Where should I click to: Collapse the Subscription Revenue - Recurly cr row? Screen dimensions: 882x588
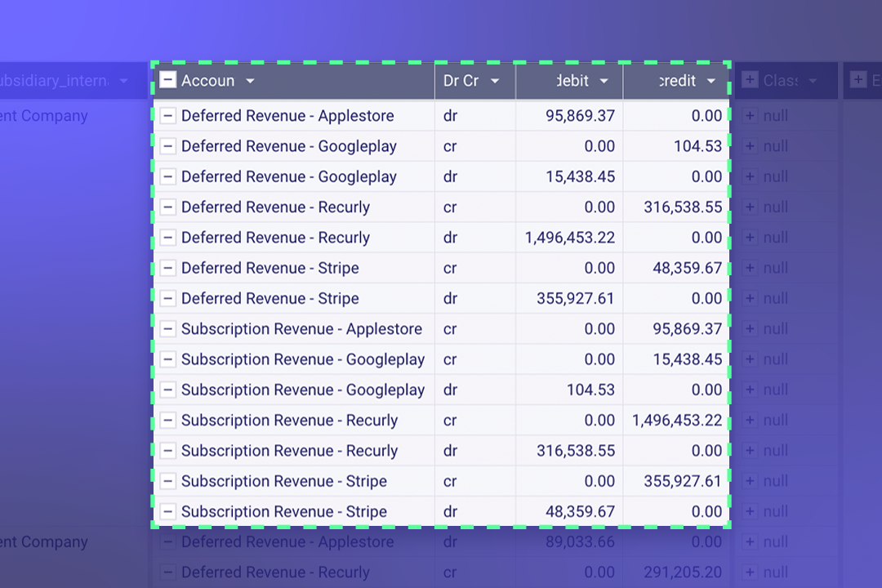167,420
